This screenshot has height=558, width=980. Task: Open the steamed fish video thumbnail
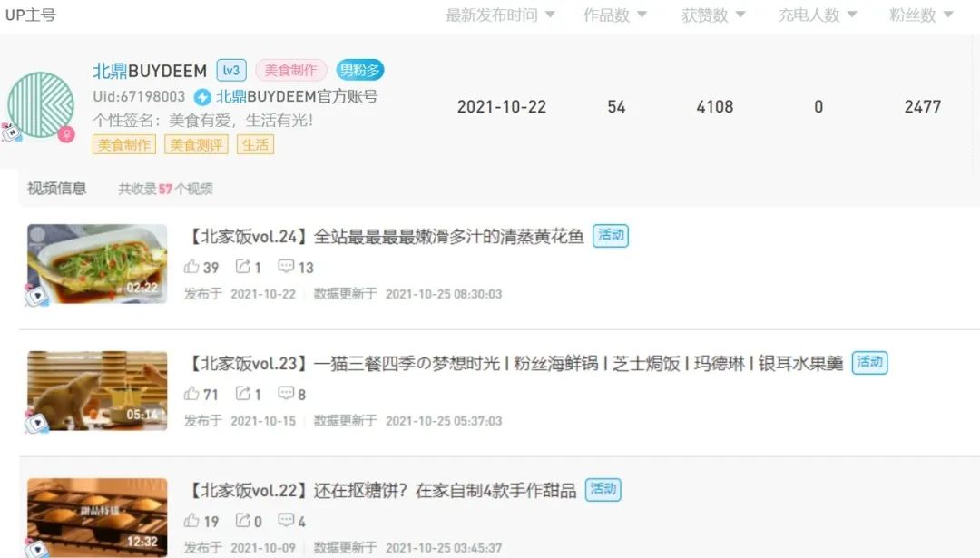[97, 264]
